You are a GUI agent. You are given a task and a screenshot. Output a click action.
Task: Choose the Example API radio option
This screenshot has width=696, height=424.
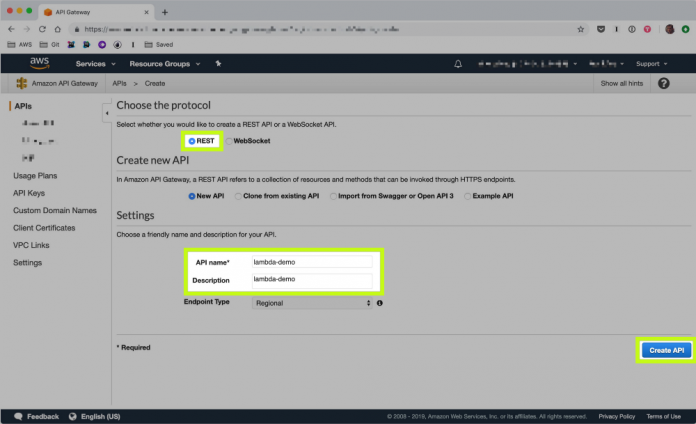click(x=467, y=196)
